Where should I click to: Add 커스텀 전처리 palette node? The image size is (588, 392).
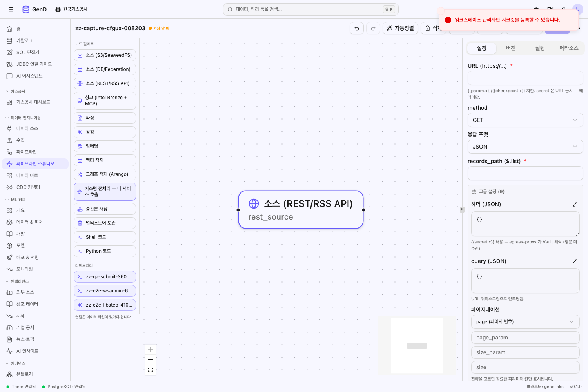[105, 192]
